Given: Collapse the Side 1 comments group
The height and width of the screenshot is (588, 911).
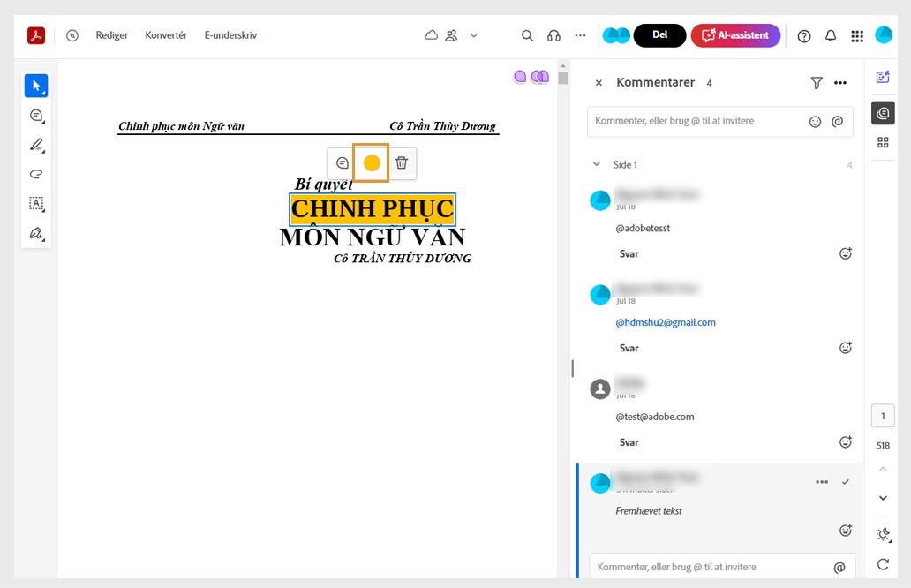Looking at the screenshot, I should [597, 164].
